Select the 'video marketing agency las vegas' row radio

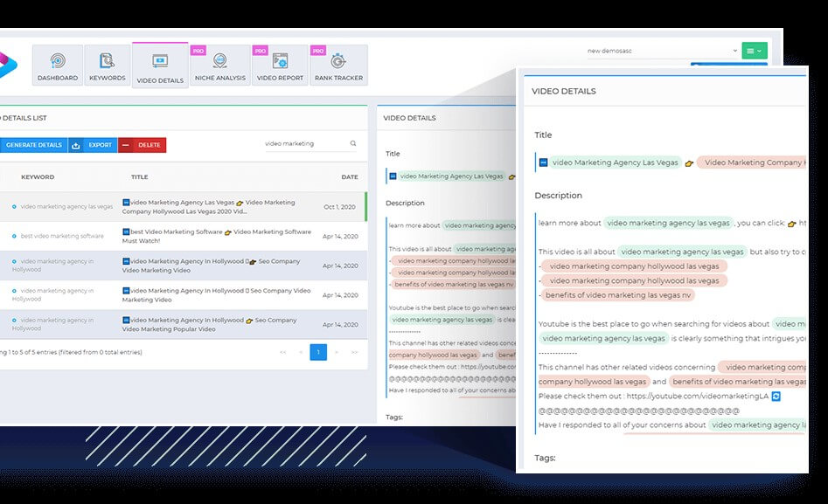click(x=14, y=207)
